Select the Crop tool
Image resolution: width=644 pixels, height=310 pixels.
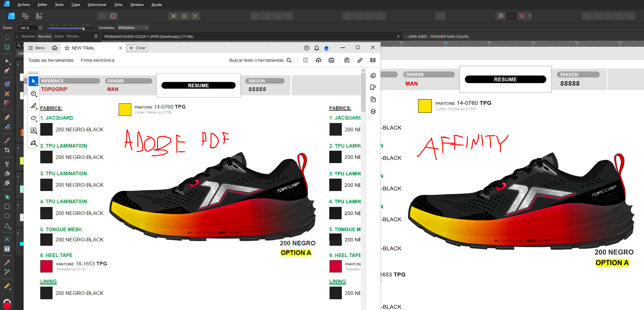(7, 150)
